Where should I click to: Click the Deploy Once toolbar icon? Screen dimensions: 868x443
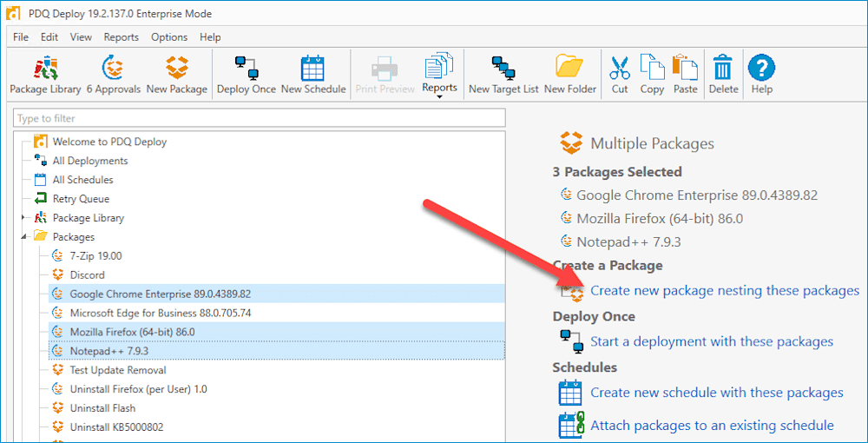click(247, 68)
